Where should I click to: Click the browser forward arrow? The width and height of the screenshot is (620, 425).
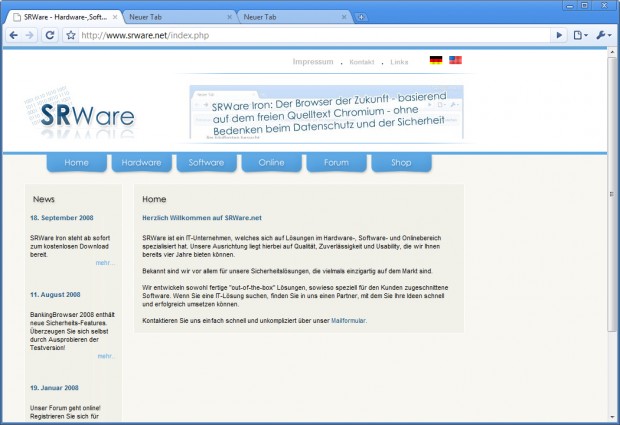(30, 35)
